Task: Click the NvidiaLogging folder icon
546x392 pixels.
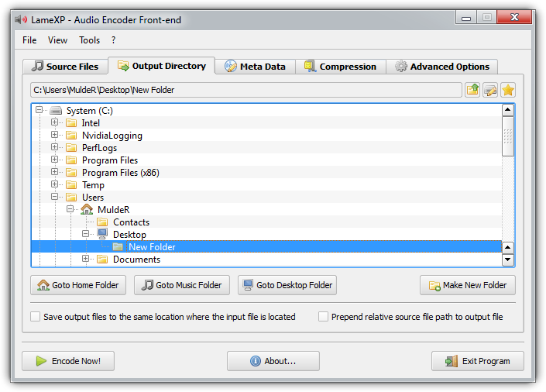Action: tap(71, 136)
